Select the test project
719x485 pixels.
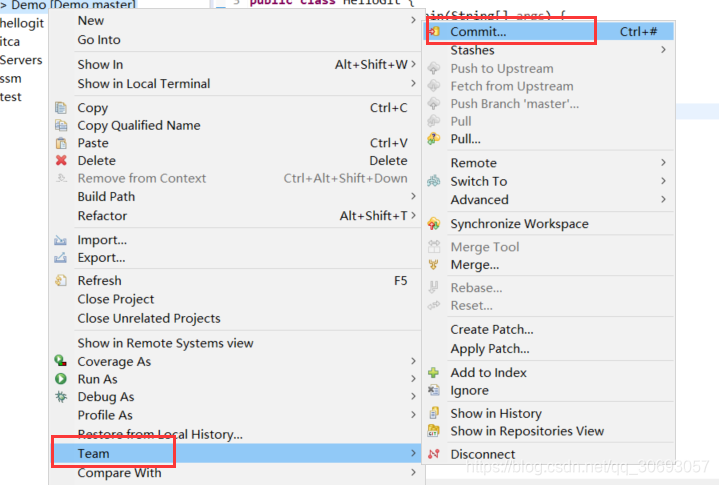(x=11, y=97)
